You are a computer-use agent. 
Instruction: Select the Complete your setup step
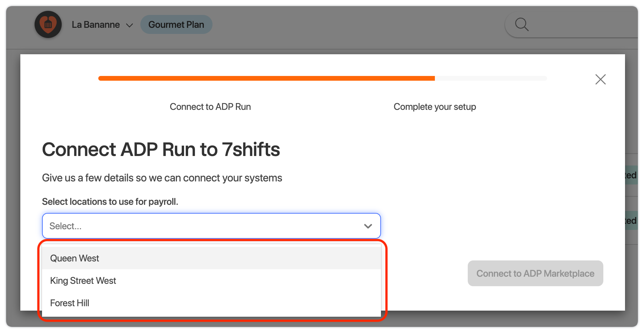pos(435,107)
